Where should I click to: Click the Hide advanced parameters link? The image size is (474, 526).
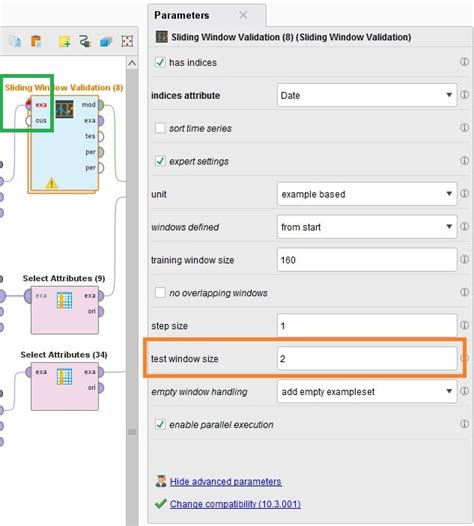[225, 482]
